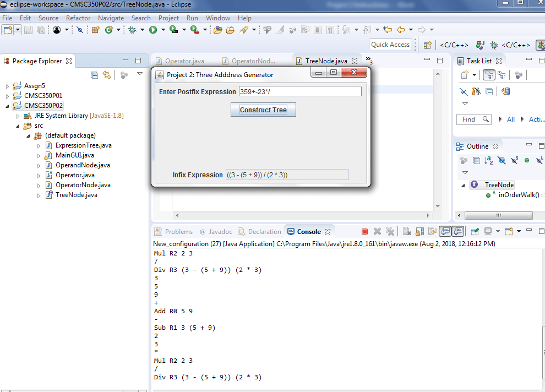Toggle Categorized view in Task List

coord(489,75)
